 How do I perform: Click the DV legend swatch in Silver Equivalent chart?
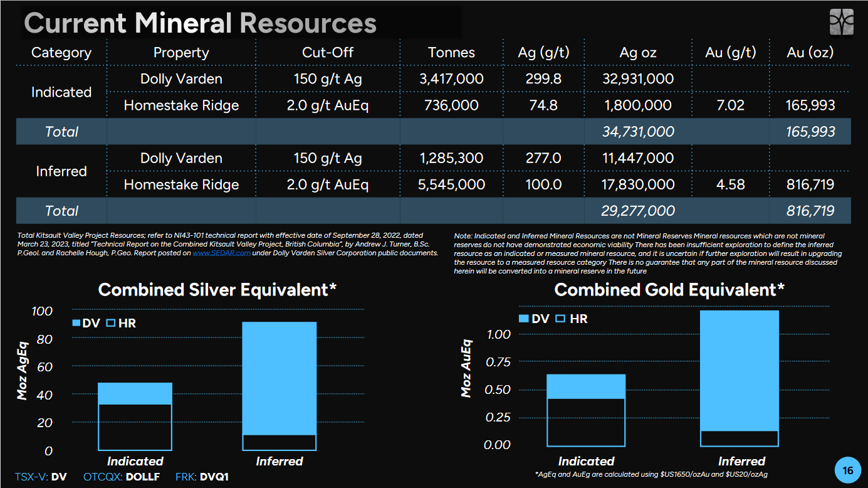[x=76, y=323]
